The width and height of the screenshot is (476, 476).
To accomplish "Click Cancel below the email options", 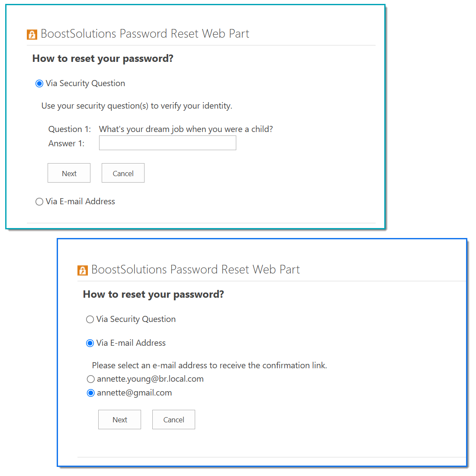I will (174, 420).
